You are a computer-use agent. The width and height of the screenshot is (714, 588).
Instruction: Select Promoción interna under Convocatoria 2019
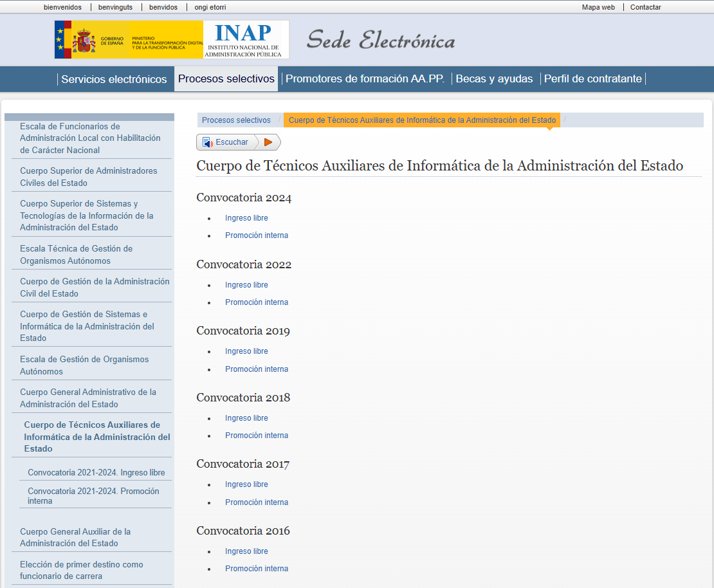point(257,369)
